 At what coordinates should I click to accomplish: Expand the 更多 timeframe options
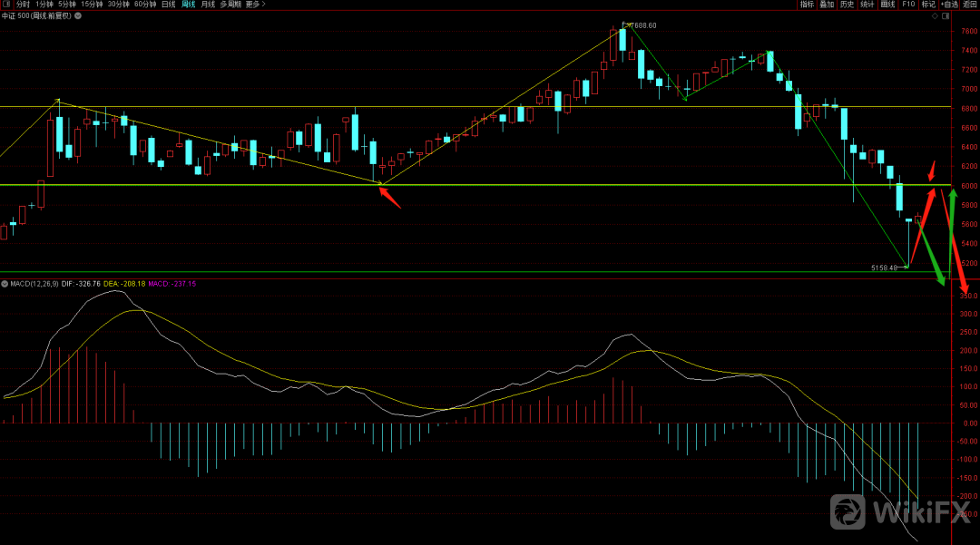click(x=252, y=5)
